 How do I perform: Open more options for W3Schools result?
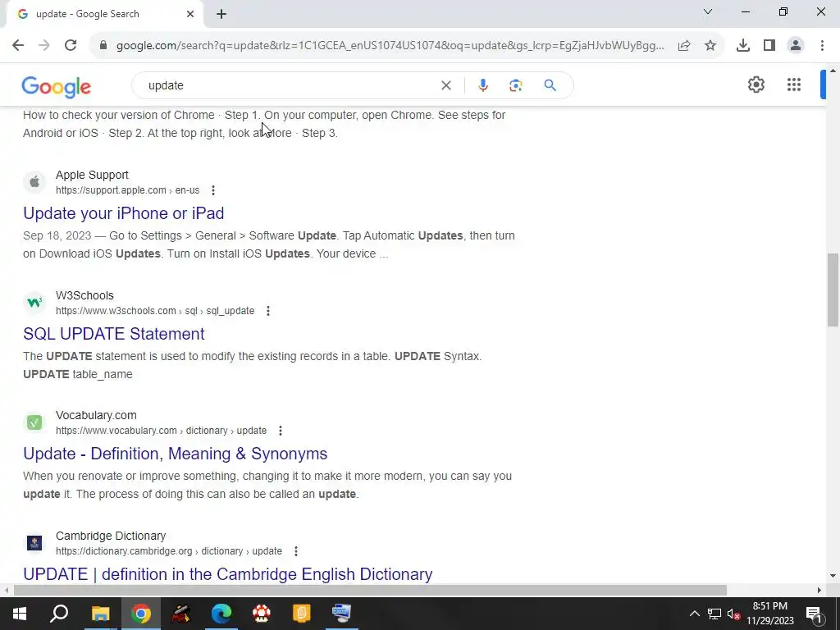268,311
